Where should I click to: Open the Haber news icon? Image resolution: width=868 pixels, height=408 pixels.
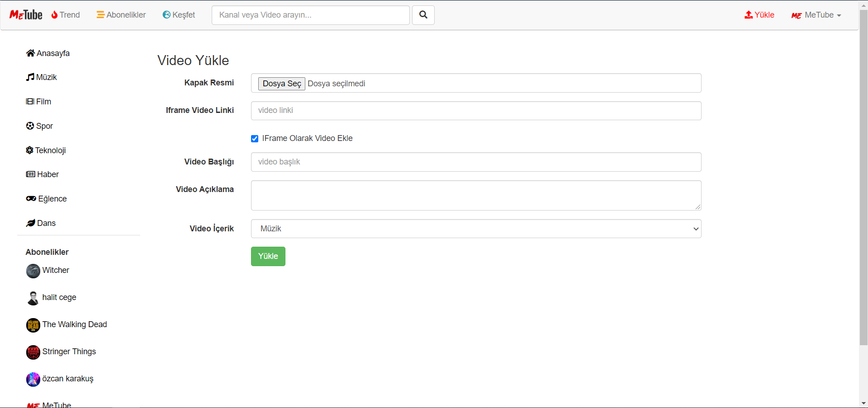click(x=30, y=174)
